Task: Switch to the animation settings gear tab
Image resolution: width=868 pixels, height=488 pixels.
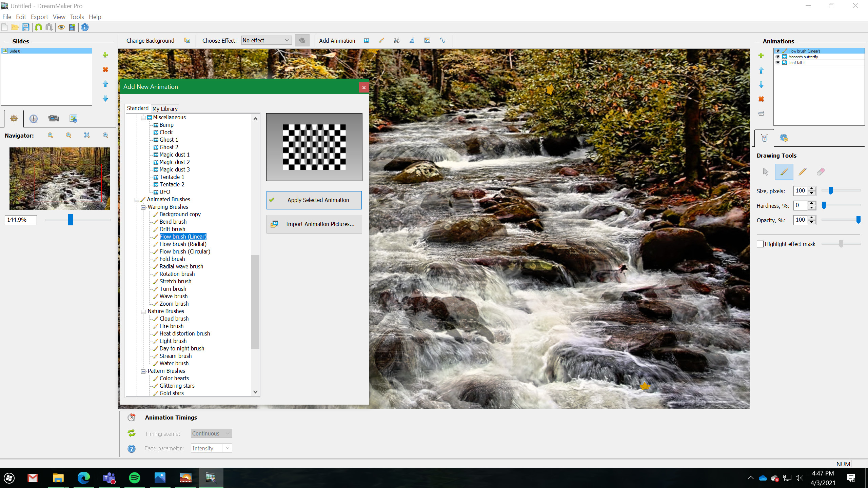Action: pos(784,138)
